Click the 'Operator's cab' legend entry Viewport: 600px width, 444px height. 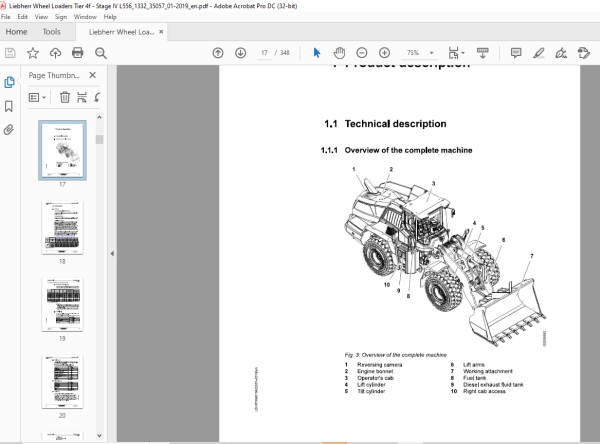click(x=375, y=378)
